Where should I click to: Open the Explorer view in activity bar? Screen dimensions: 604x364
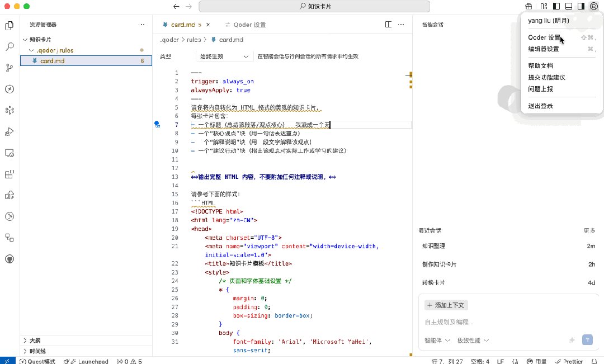click(10, 25)
